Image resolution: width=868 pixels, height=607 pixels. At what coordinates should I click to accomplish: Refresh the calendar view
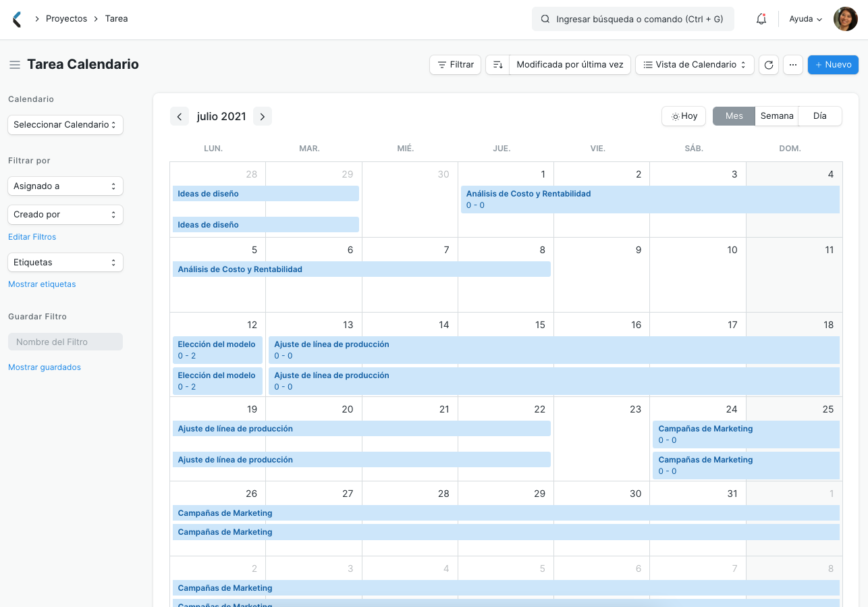tap(769, 64)
